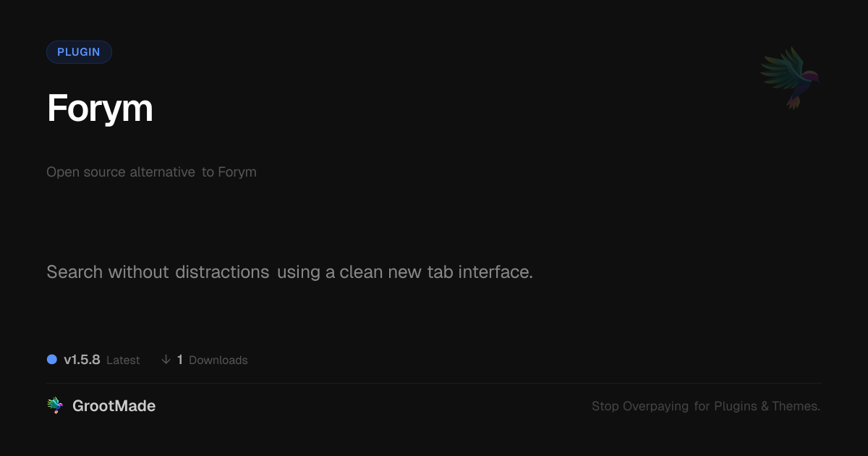Open the GrootMade brand name link
The height and width of the screenshot is (456, 868).
114,406
